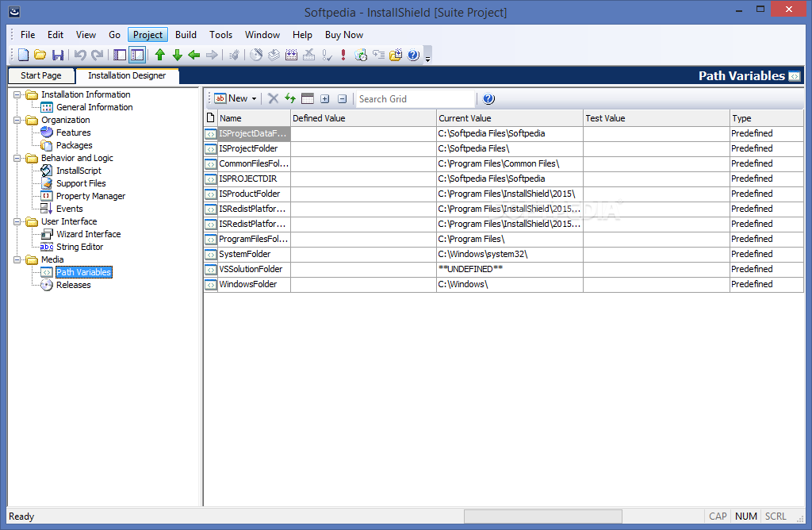The height and width of the screenshot is (530, 812).
Task: Click the Search Grid input field
Action: click(x=416, y=98)
